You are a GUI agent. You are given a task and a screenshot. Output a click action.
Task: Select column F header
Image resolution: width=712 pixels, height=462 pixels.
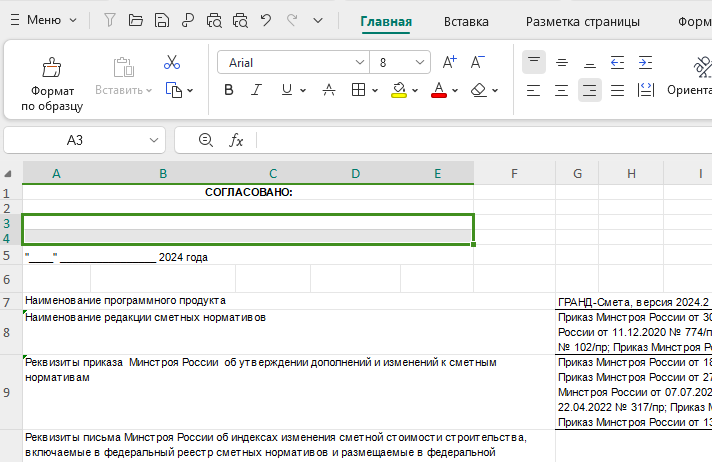tap(514, 173)
